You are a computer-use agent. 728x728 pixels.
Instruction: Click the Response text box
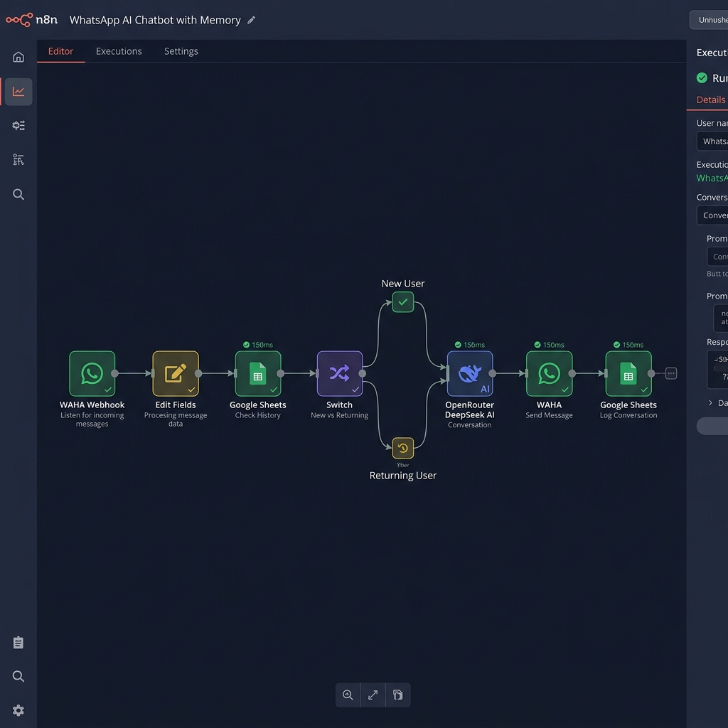[x=717, y=370]
